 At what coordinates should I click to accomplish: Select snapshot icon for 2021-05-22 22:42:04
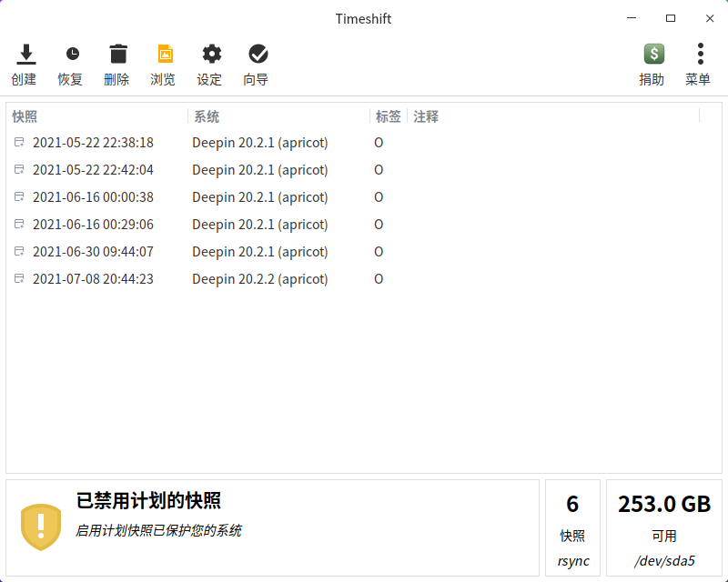(x=19, y=169)
